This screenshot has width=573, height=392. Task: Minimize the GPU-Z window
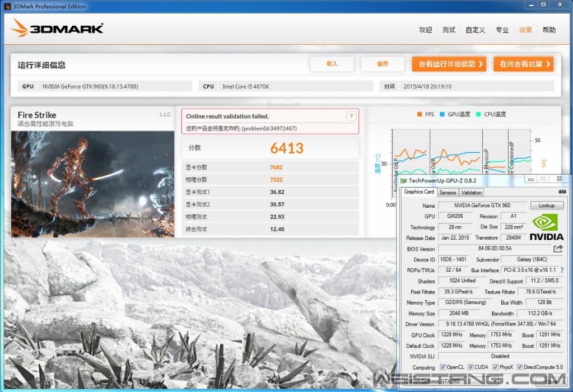(x=531, y=179)
